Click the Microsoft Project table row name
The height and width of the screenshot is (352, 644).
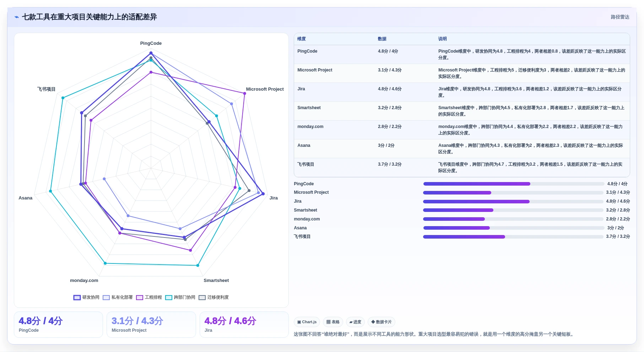(x=315, y=70)
